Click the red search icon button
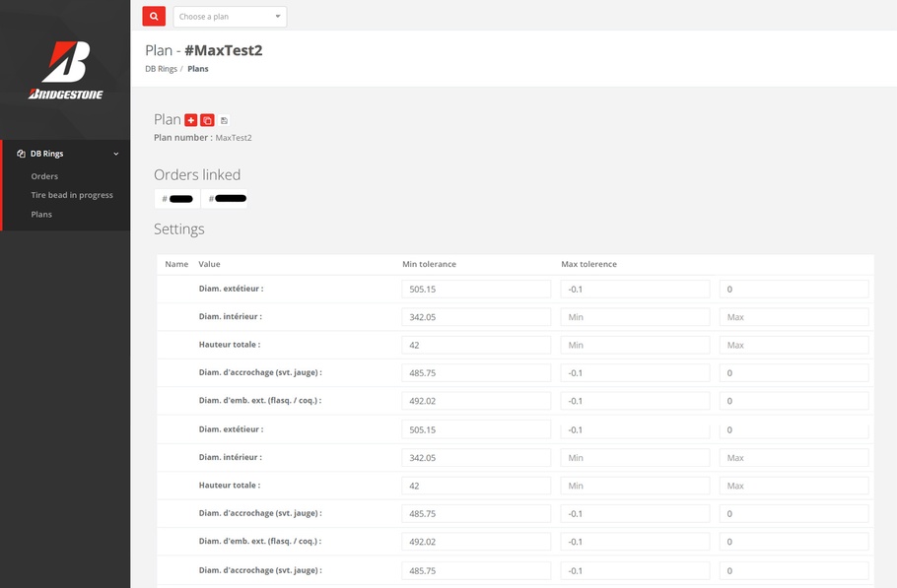897x588 pixels. [154, 17]
